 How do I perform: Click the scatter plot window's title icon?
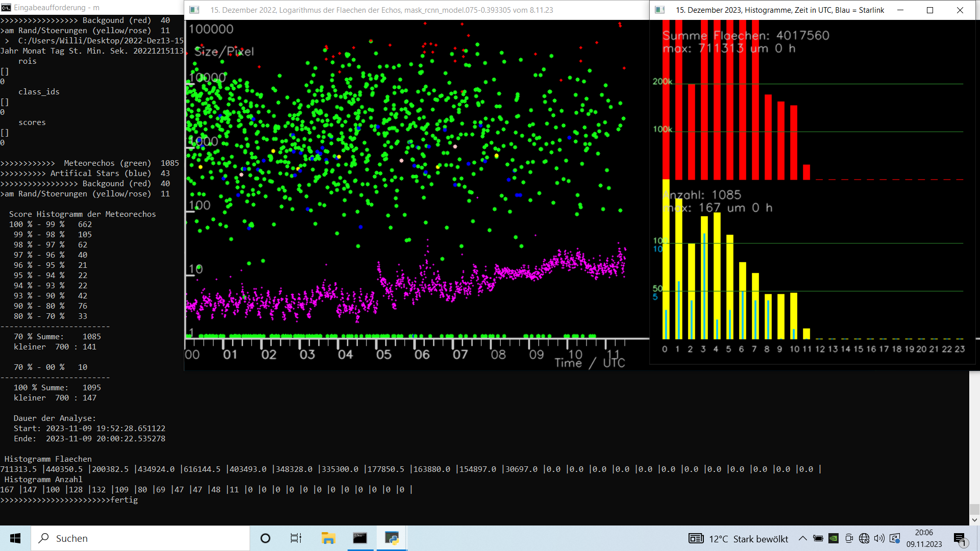point(194,10)
